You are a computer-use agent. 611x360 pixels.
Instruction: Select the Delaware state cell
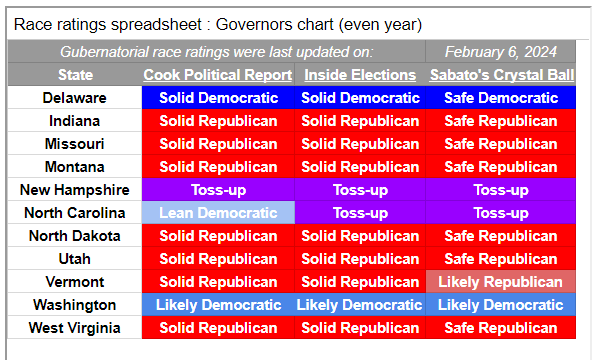point(74,98)
